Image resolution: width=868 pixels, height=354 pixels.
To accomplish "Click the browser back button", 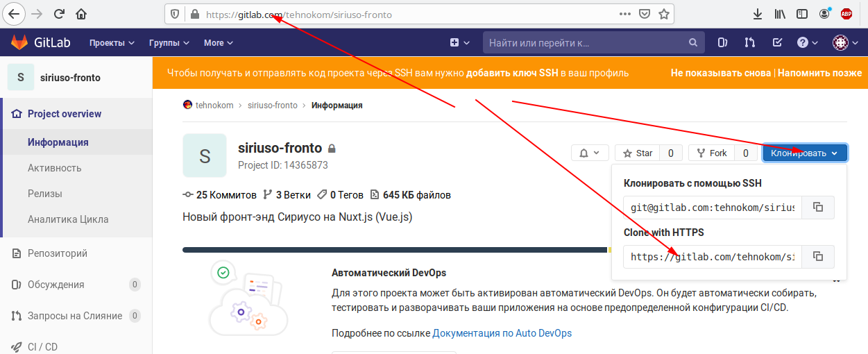I will 12,13.
